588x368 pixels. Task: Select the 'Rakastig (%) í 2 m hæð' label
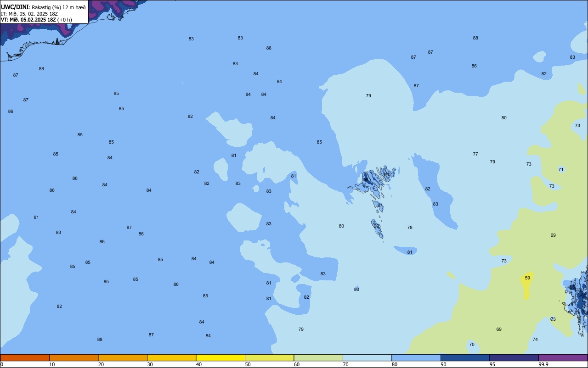[x=59, y=7]
